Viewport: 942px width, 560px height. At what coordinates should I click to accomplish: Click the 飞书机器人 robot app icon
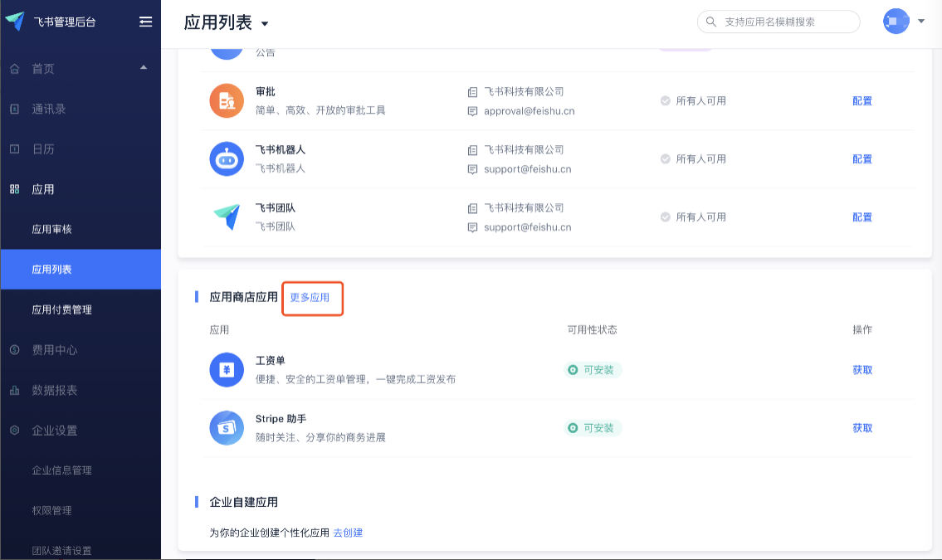[227, 158]
